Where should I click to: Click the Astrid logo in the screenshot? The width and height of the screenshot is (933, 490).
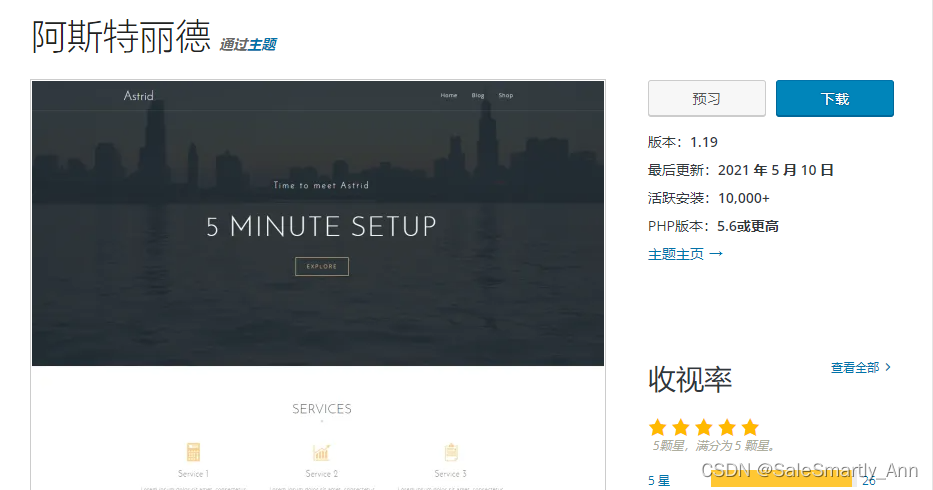(x=139, y=96)
